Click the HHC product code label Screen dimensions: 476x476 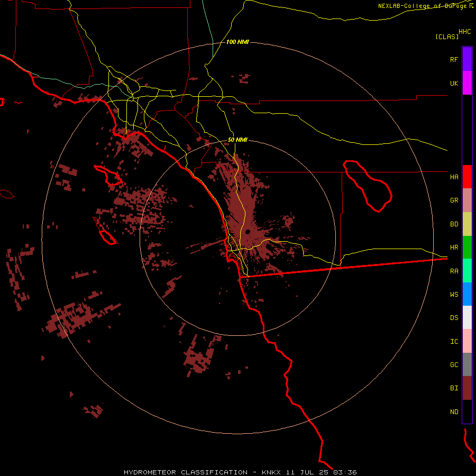[464, 32]
